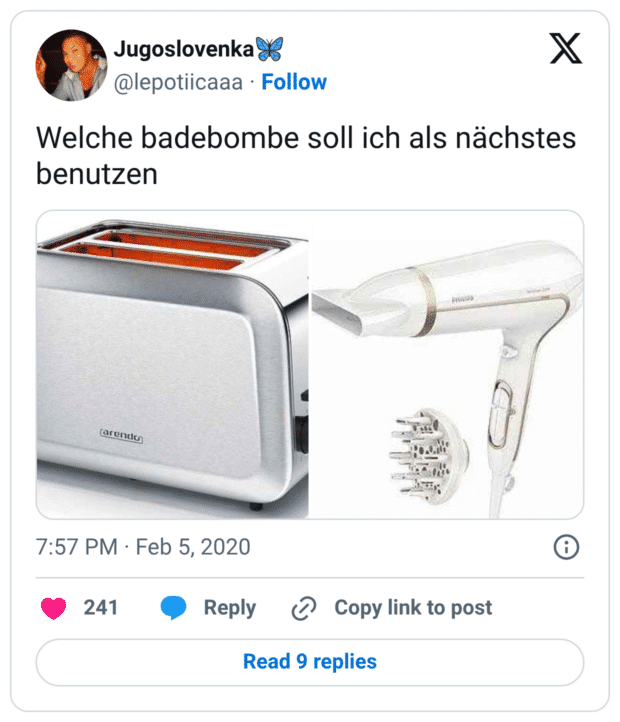Click the tweet text about badebombe
This screenshot has width=620, height=722.
(306, 155)
